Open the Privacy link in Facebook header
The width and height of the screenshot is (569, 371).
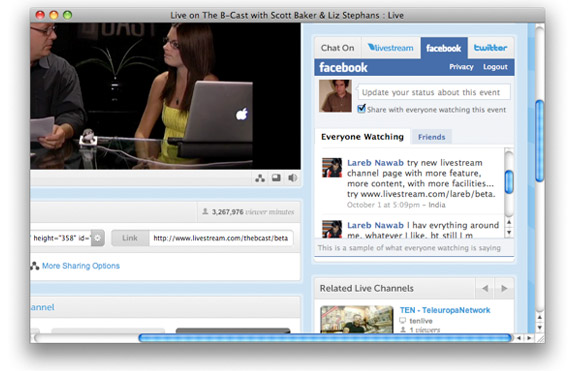tap(461, 67)
